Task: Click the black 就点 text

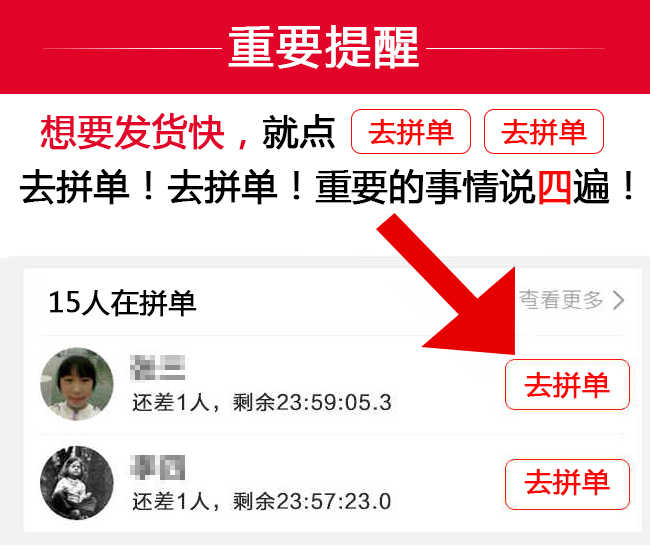Action: coord(299,132)
